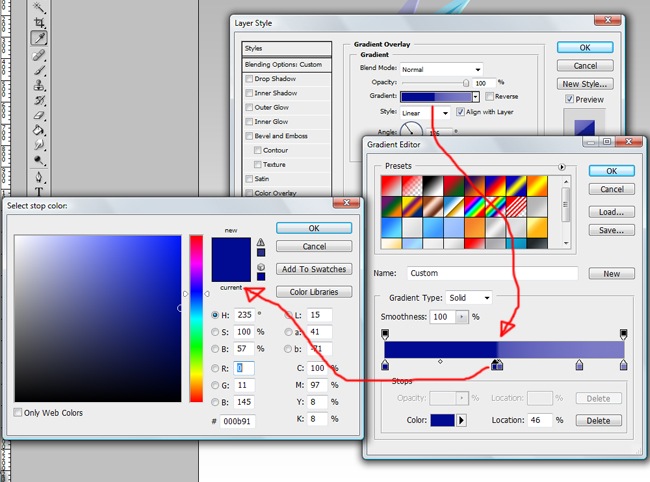The height and width of the screenshot is (482, 650).
Task: Select the Clone Stamp tool
Action: pos(40,85)
